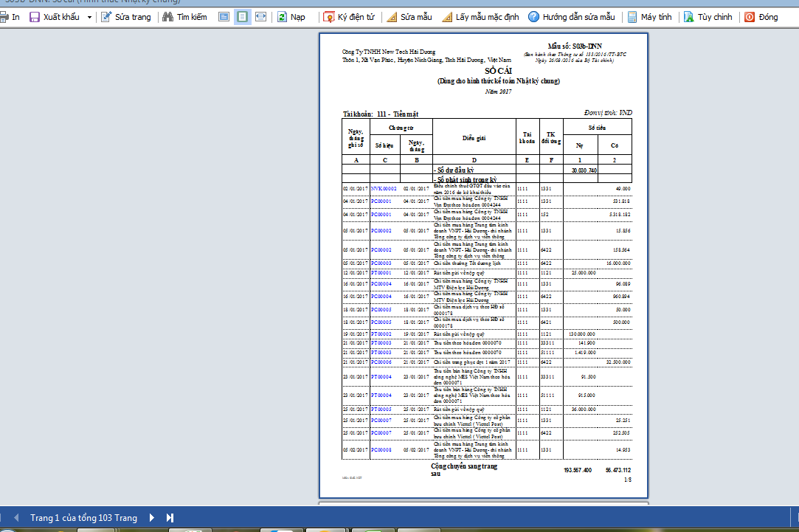Open voucher link PC00006

tap(381, 362)
